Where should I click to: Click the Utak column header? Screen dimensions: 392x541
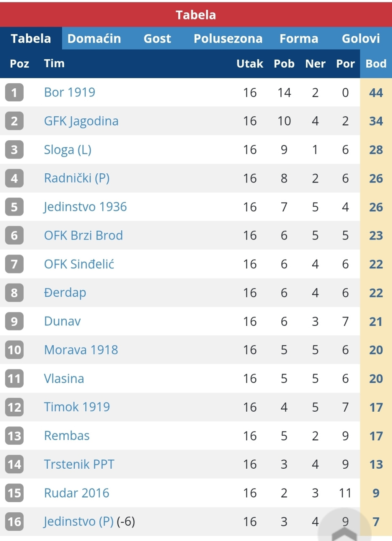tap(250, 64)
